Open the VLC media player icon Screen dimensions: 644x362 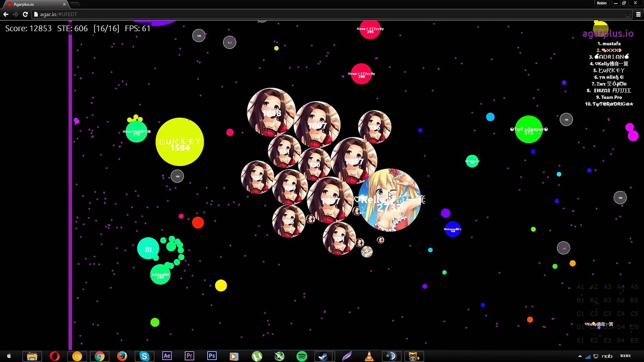(369, 356)
